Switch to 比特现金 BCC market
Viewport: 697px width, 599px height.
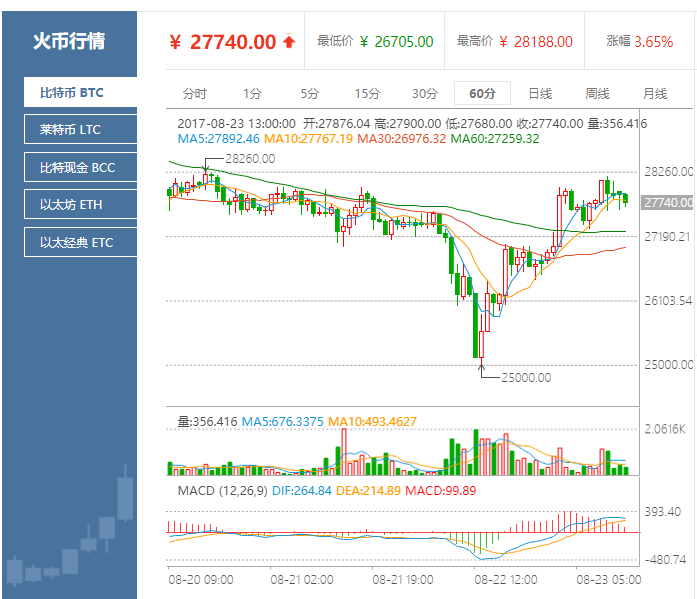[x=80, y=167]
